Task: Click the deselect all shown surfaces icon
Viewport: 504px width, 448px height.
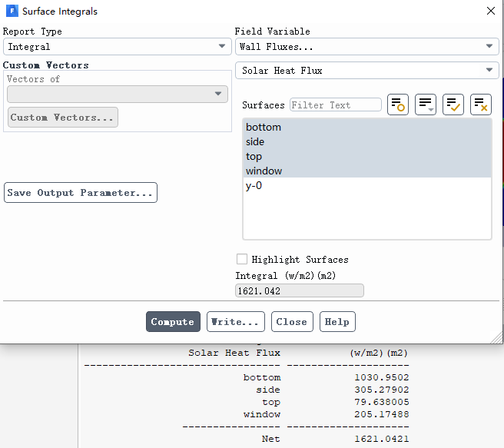Action: 481,105
